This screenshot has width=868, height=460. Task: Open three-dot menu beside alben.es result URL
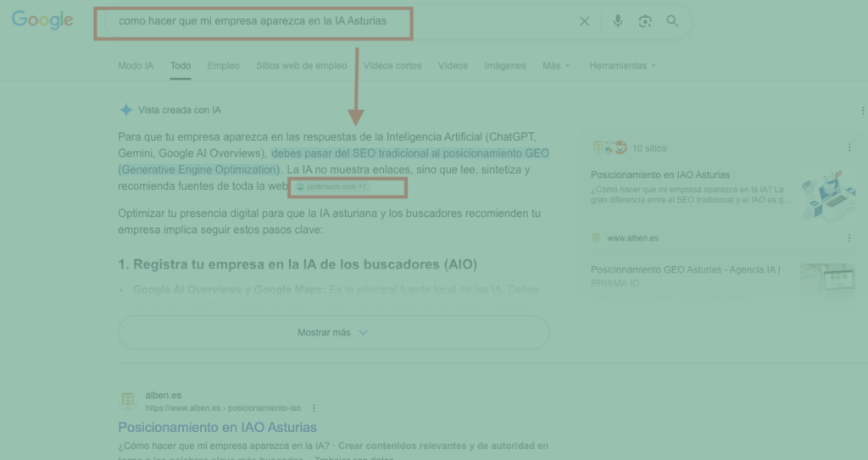click(314, 408)
